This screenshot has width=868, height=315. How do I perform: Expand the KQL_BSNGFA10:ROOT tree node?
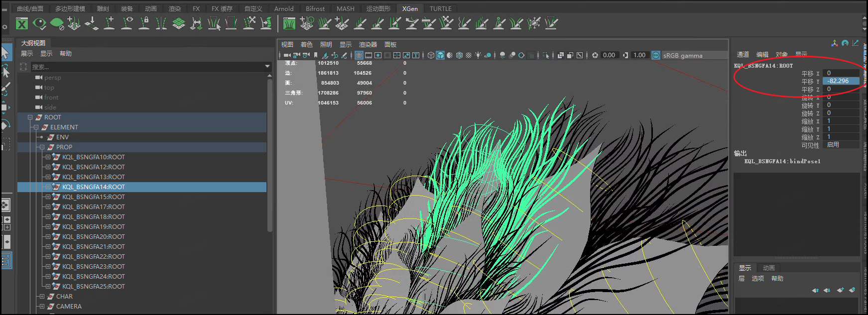click(48, 157)
